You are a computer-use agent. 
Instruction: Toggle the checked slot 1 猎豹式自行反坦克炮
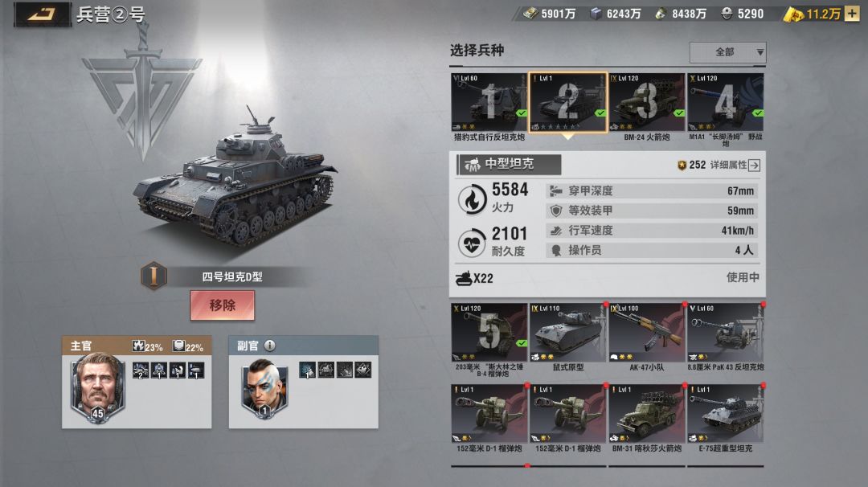pyautogui.click(x=489, y=102)
